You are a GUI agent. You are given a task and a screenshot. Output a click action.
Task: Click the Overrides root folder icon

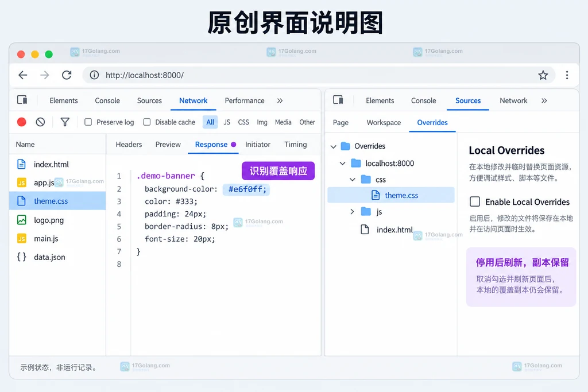(x=345, y=146)
